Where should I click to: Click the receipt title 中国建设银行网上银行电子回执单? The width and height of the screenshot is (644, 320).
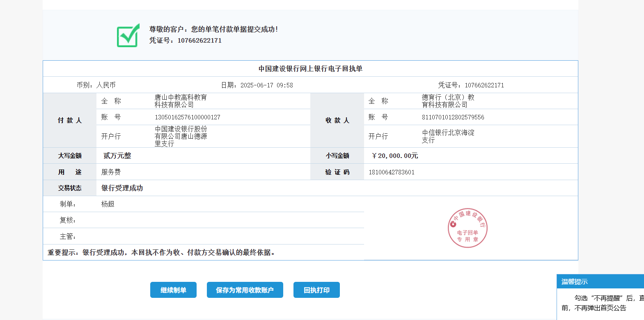tap(310, 69)
